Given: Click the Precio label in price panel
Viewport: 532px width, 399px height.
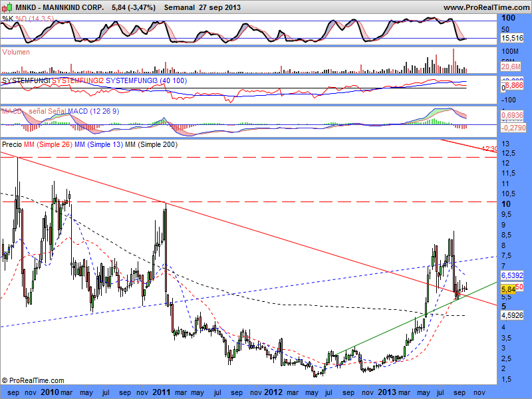Looking at the screenshot, I should click(12, 144).
